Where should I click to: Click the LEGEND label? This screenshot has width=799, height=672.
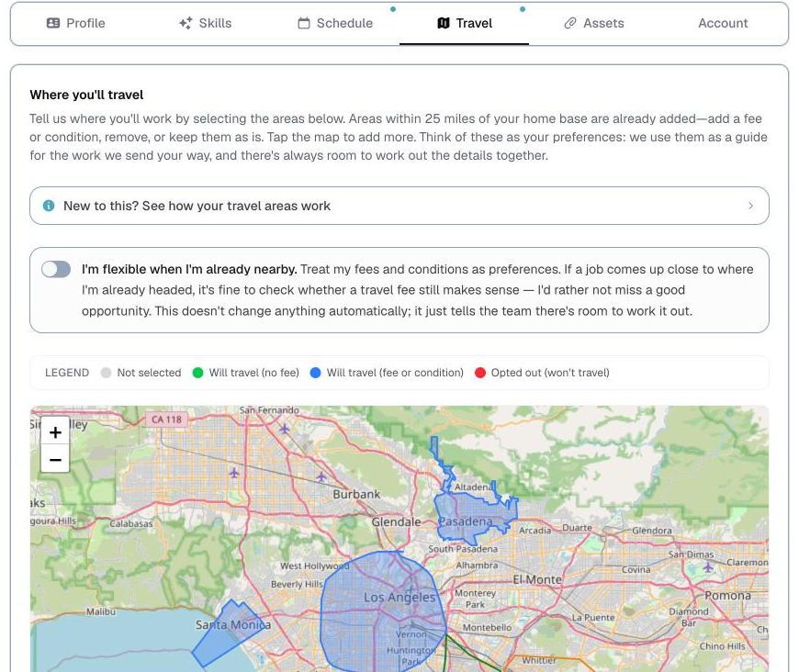(x=67, y=373)
